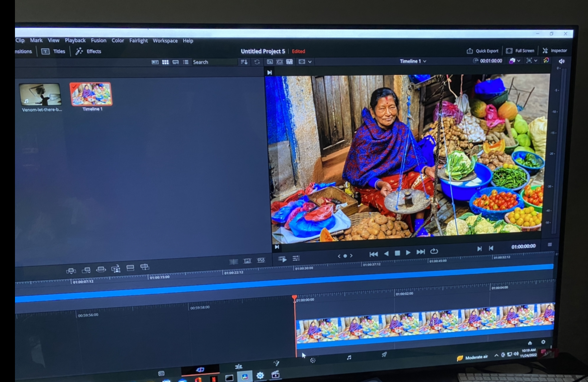
Task: Open the Titles panel
Action: click(53, 51)
